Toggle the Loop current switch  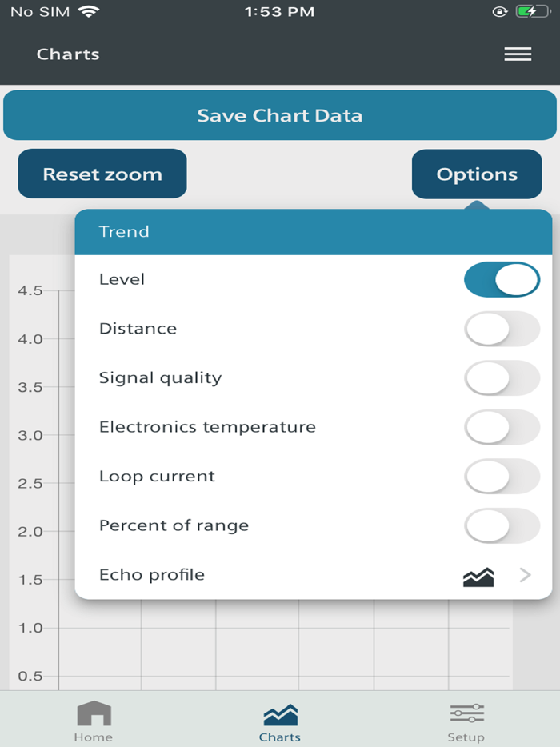click(502, 476)
